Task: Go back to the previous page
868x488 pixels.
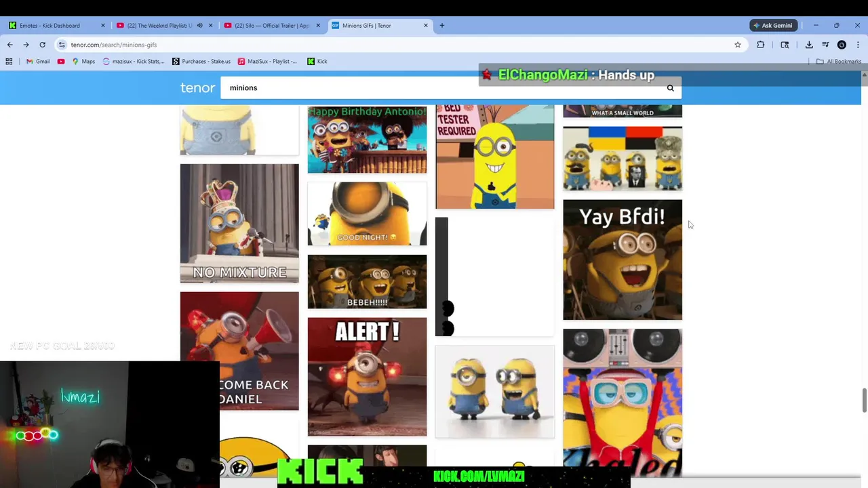Action: (x=9, y=45)
